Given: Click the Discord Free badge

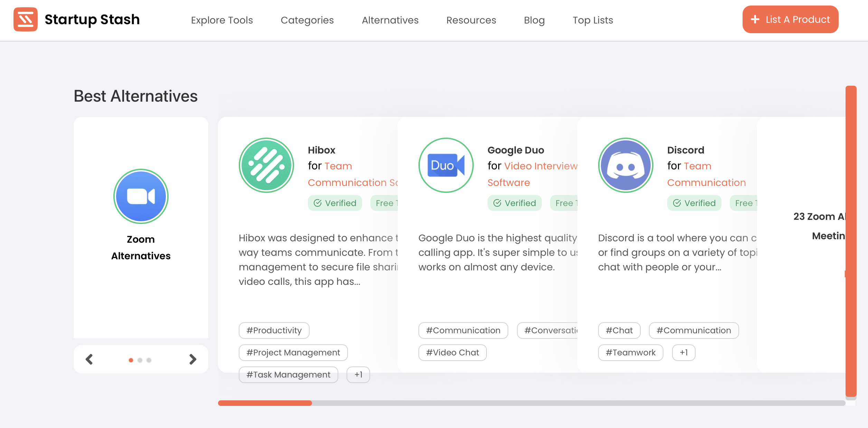Looking at the screenshot, I should [744, 203].
